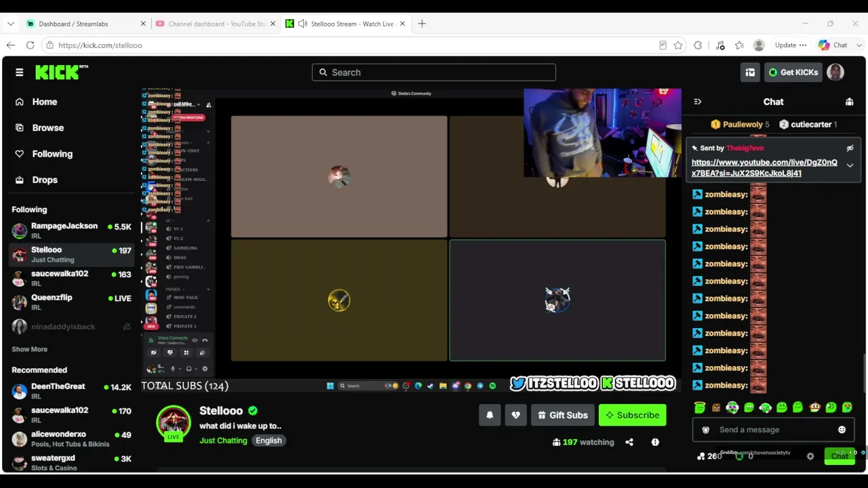Mute the Stellooo Stream tab audio
This screenshot has height=488, width=868.
(302, 24)
